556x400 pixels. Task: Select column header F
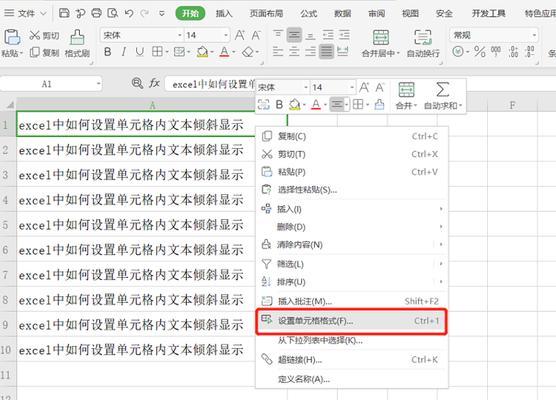tap(512, 105)
